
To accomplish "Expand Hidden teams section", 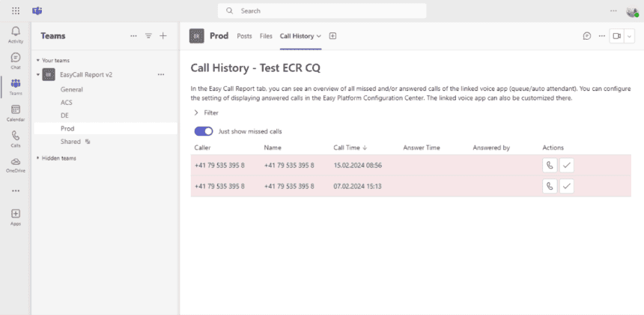I will (x=37, y=158).
